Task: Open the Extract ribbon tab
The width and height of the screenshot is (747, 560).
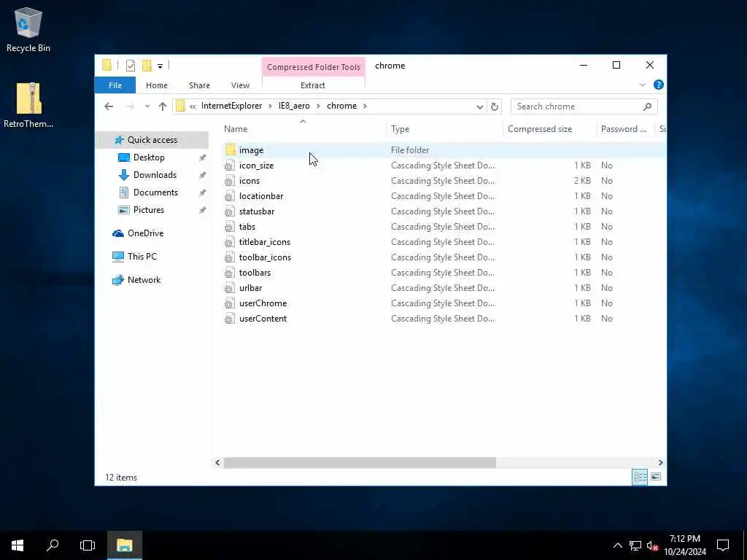Action: (312, 85)
